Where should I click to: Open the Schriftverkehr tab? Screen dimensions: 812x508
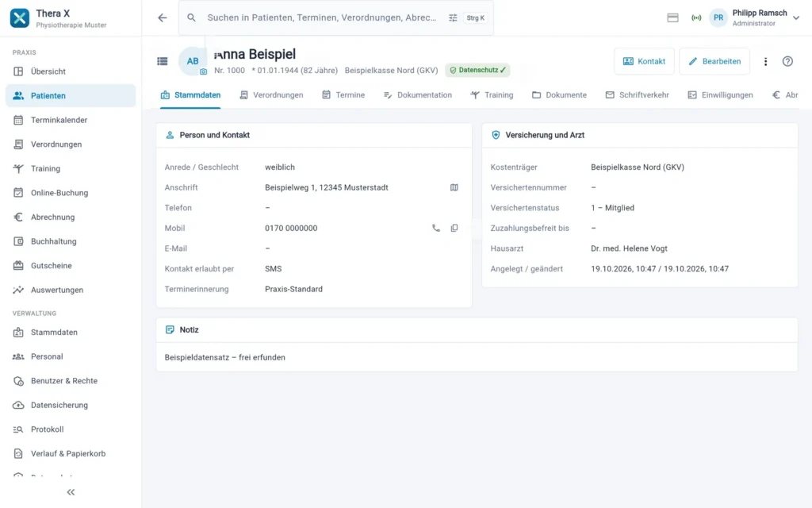637,95
